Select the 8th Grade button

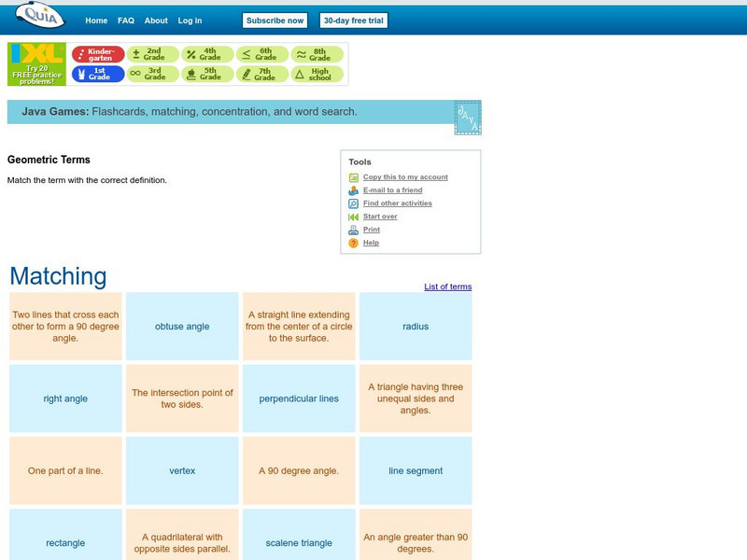tap(317, 54)
